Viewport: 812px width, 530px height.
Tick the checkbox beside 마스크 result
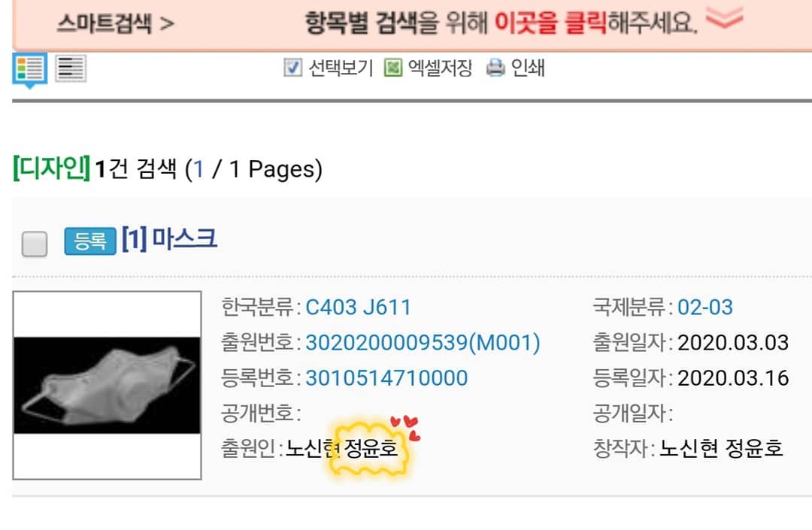pyautogui.click(x=35, y=244)
